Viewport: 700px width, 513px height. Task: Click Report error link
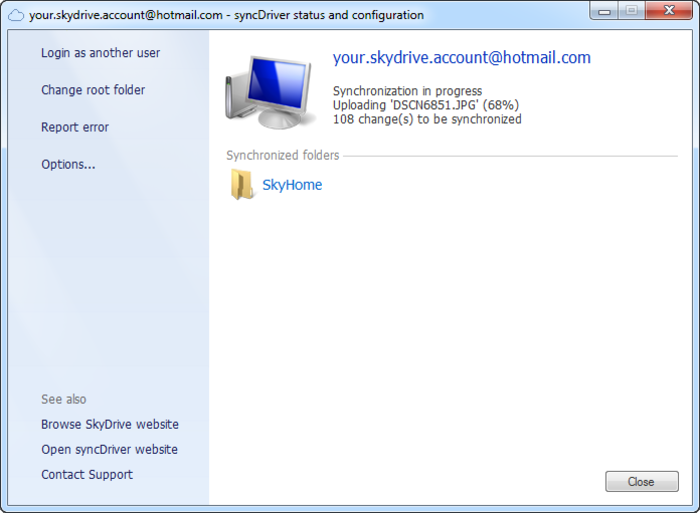[x=75, y=127]
